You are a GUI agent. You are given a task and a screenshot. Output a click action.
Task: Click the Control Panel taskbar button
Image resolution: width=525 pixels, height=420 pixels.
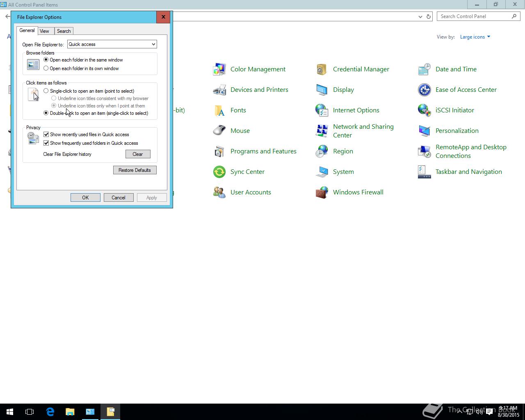pyautogui.click(x=90, y=412)
